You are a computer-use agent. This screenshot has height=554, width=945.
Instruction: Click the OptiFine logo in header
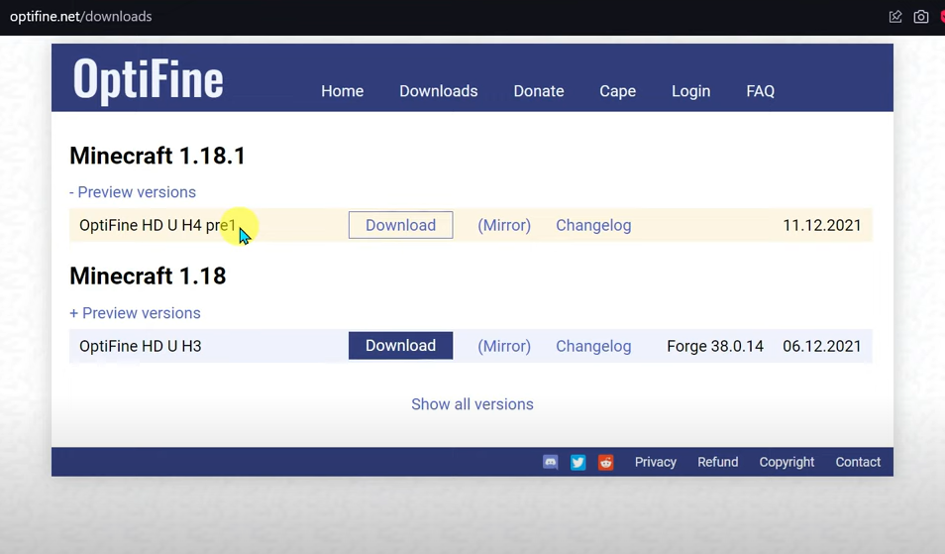[148, 80]
